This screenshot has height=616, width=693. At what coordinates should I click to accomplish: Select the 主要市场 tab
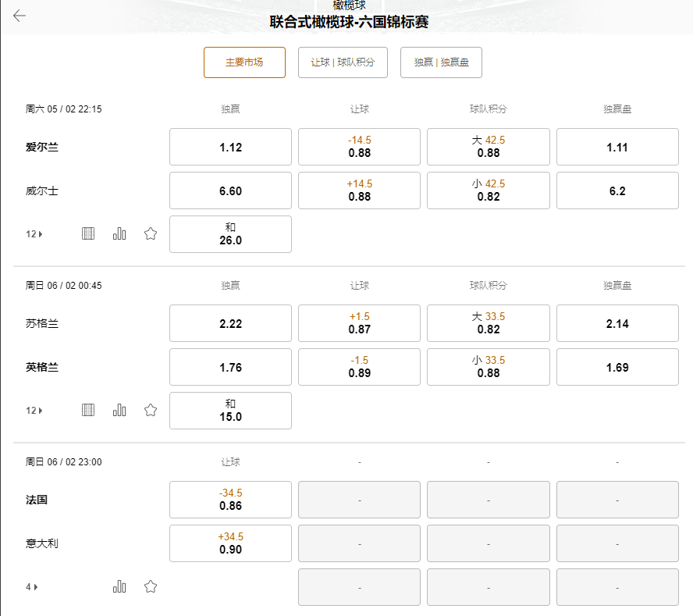pos(244,62)
